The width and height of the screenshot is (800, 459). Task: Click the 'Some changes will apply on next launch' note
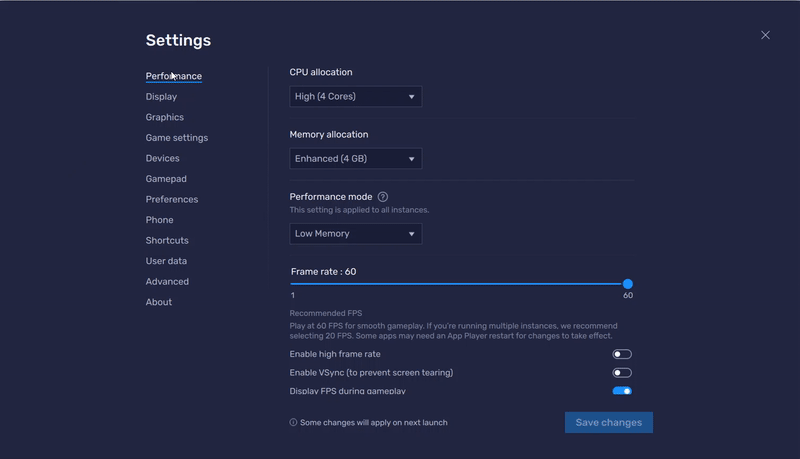(x=373, y=422)
